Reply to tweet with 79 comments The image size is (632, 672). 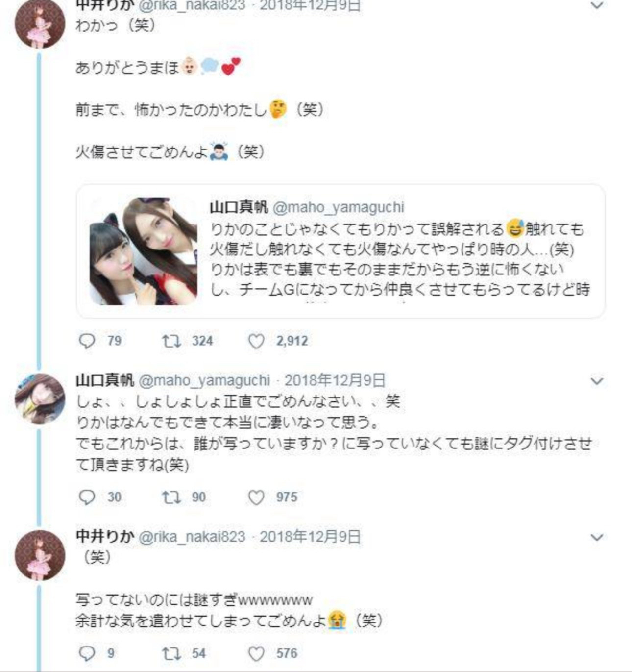(x=87, y=341)
